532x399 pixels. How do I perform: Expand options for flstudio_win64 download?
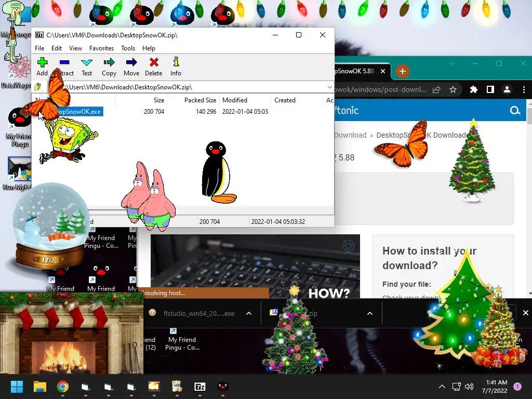pos(249,313)
